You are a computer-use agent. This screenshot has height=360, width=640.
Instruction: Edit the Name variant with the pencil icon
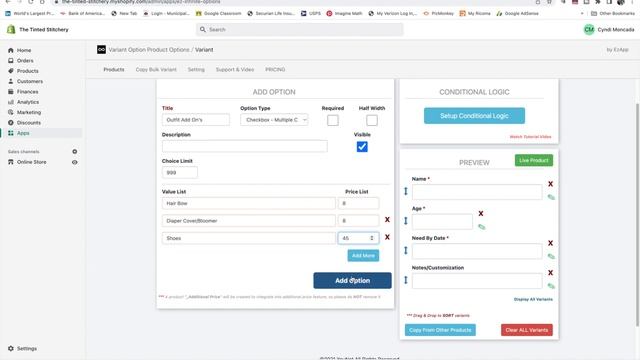point(551,197)
